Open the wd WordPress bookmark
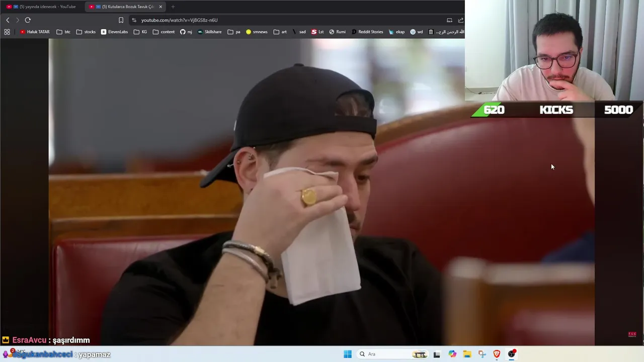 pyautogui.click(x=416, y=32)
